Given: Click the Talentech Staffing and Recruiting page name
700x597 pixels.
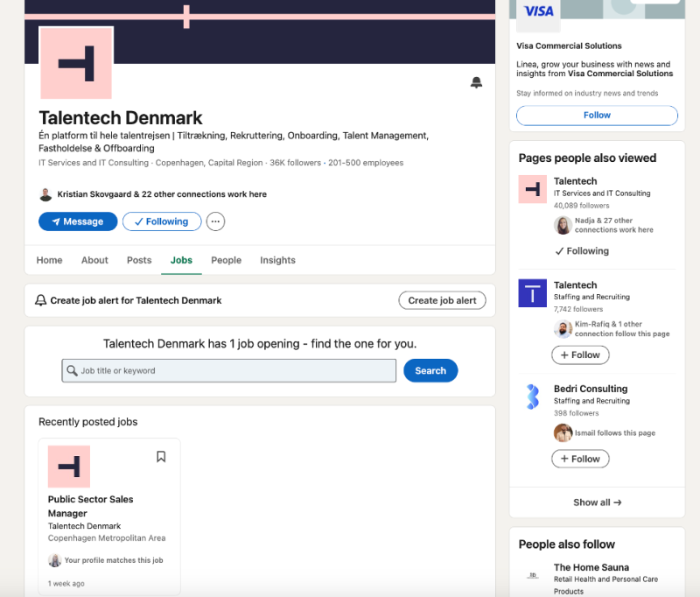Looking at the screenshot, I should pos(575,285).
